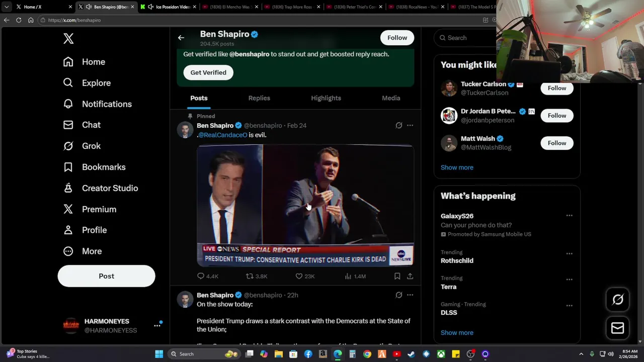This screenshot has height=362, width=644.
Task: Reply to the pinned post with 4.4K replies
Action: [207, 276]
